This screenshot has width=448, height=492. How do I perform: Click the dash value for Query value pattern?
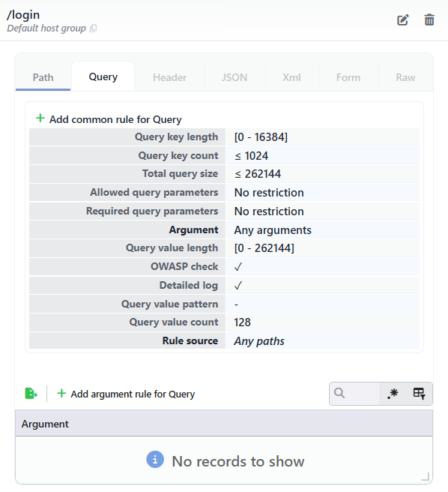click(237, 304)
